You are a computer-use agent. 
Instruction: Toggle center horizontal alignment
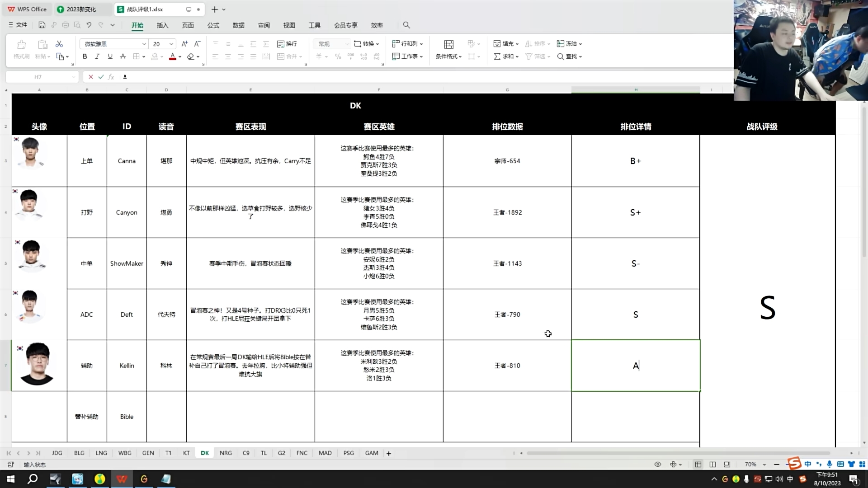[x=228, y=56]
